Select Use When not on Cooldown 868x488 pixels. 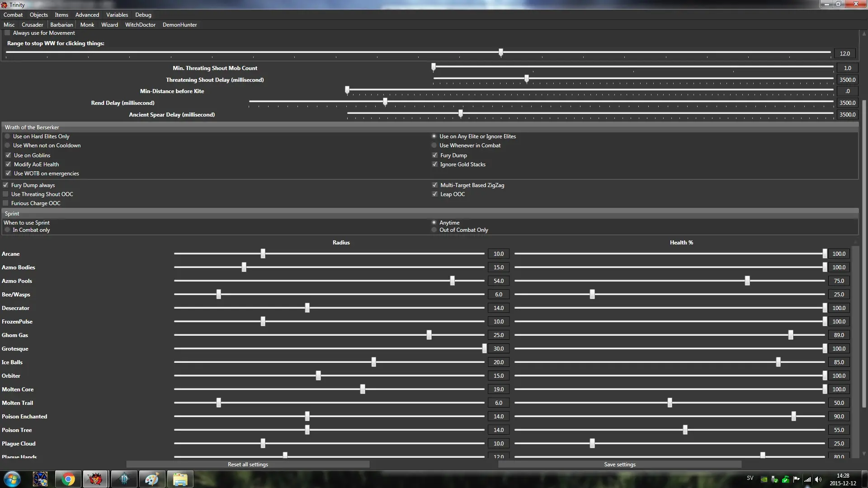7,145
